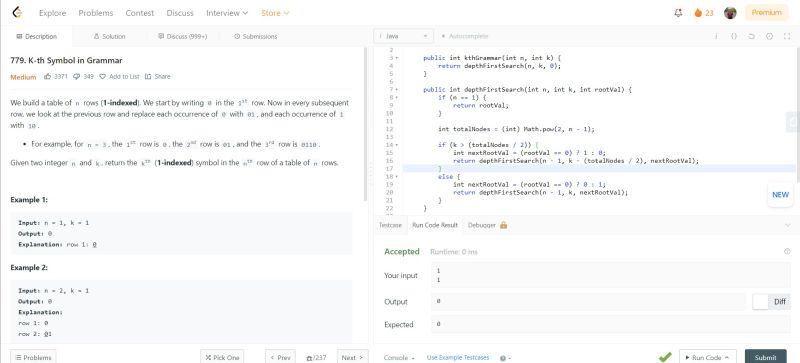Open the Submissions tab
800x363 pixels.
(x=256, y=36)
